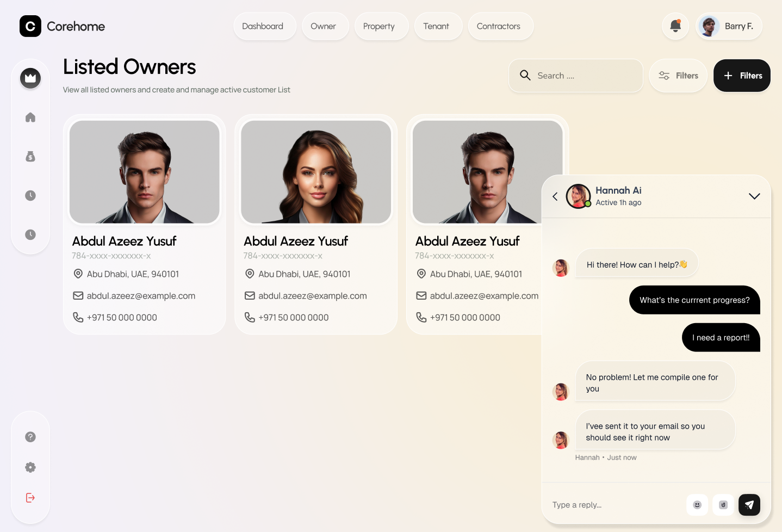Collapse the Hannah Ai chat panel chevron
The width and height of the screenshot is (782, 532).
click(754, 196)
